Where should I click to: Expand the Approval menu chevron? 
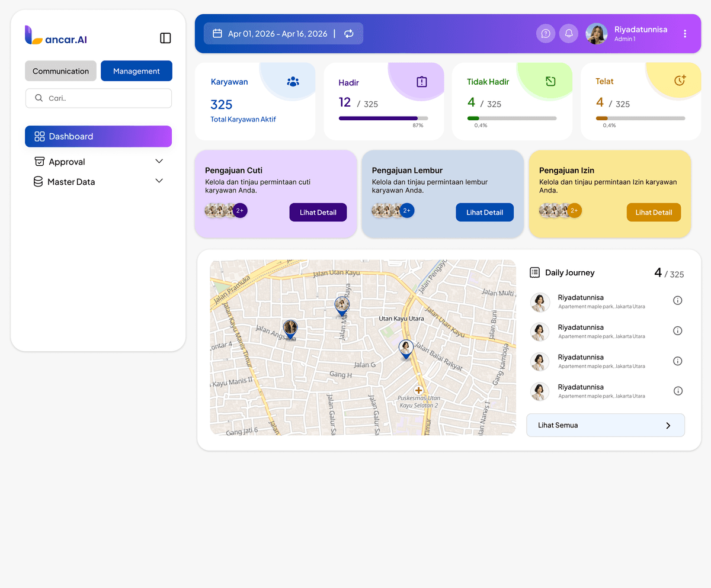coord(159,161)
